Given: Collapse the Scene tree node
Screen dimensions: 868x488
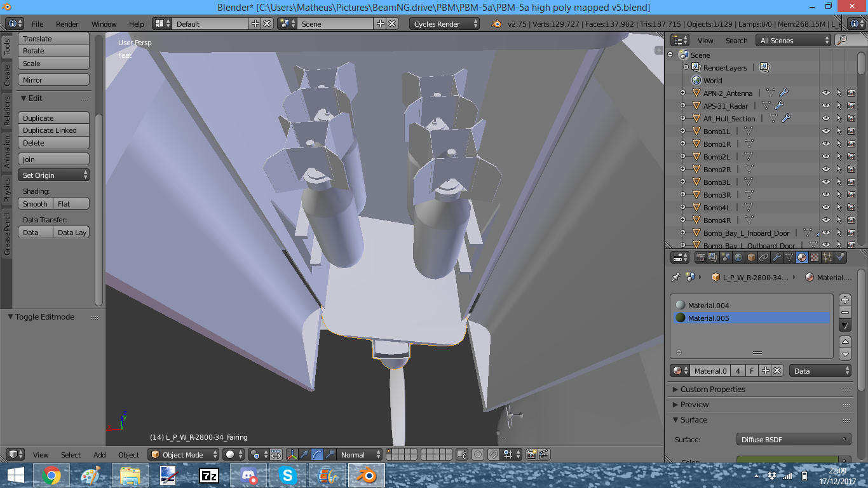Looking at the screenshot, I should (670, 55).
